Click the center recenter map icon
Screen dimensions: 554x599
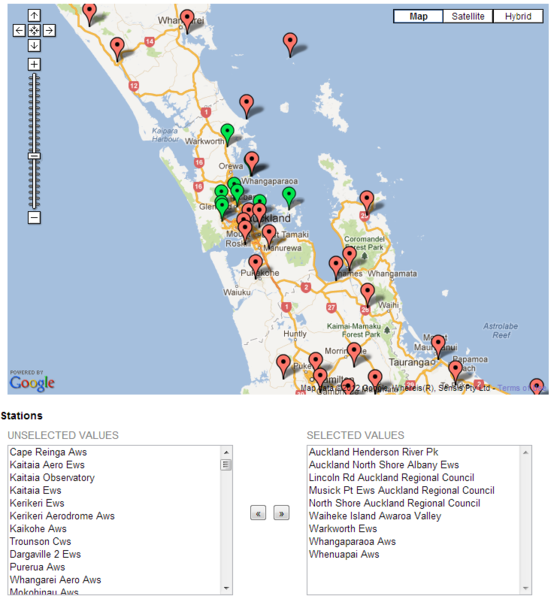[x=34, y=30]
